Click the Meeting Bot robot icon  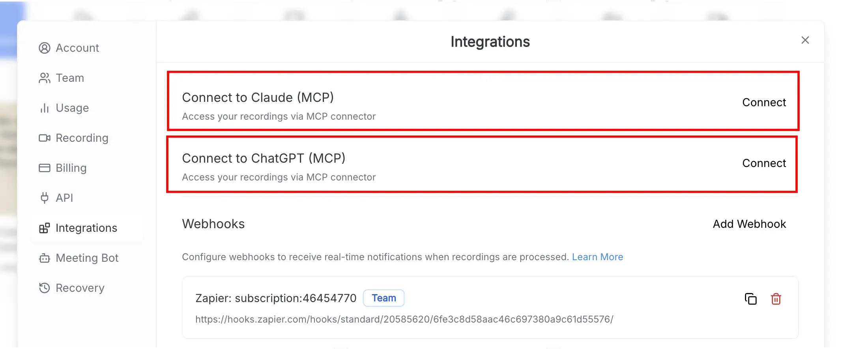45,258
